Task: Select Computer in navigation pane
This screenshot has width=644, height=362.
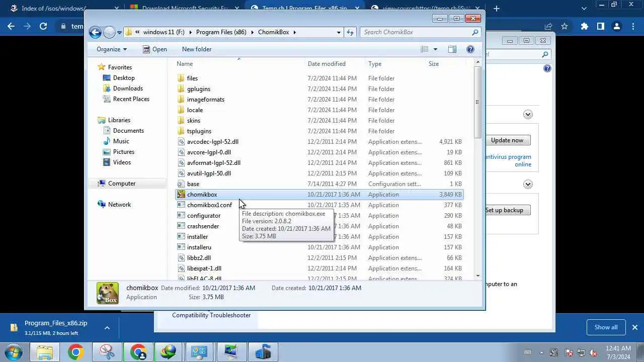Action: [122, 184]
